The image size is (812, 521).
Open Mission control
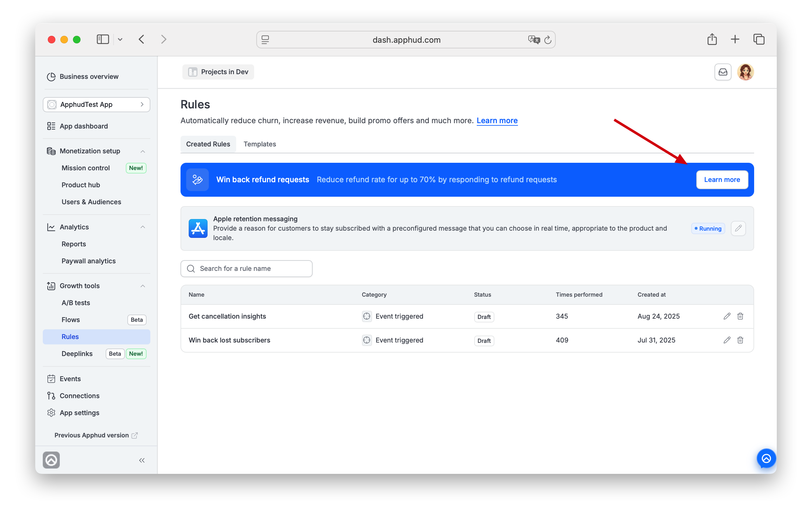[x=86, y=168]
